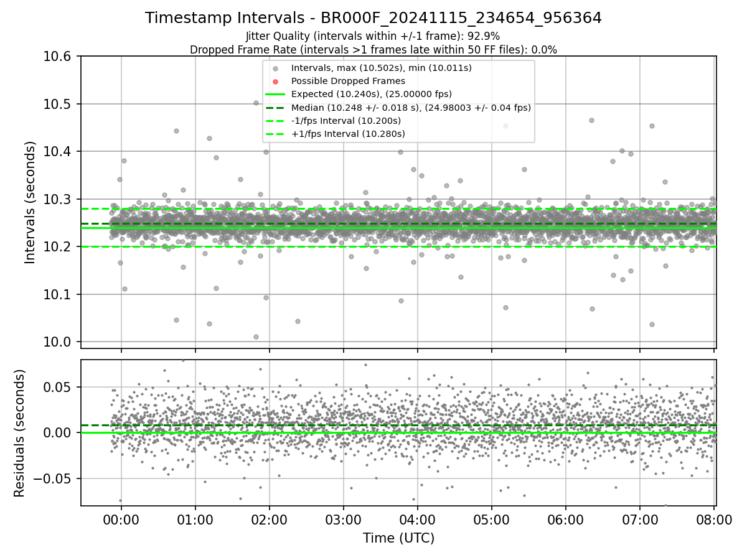Click the 10.4 y-axis tick label
Viewport: 747px width, 560px height.
(x=58, y=152)
